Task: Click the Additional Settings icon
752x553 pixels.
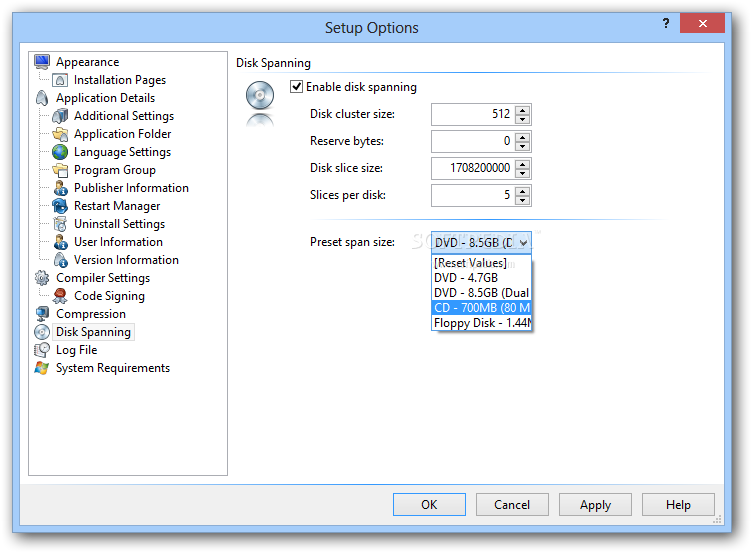Action: pos(60,116)
